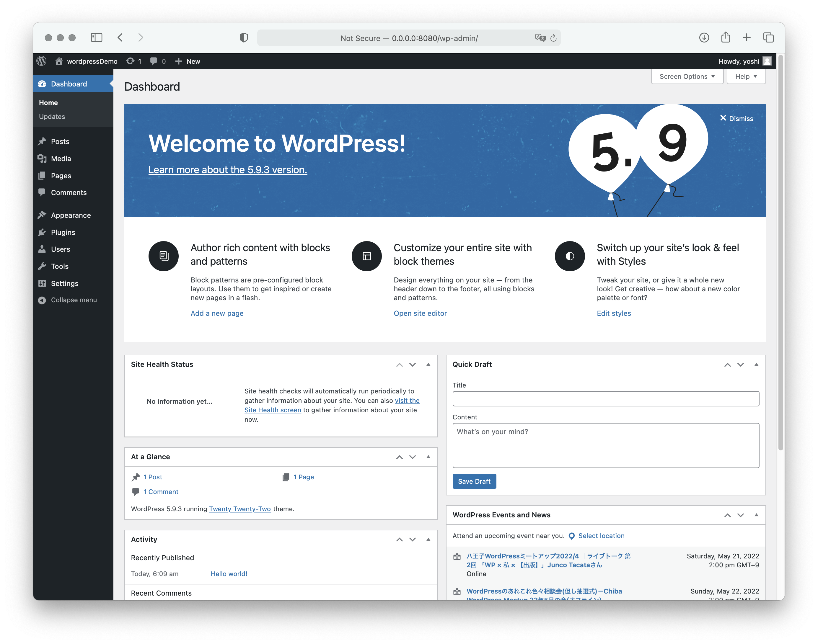
Task: Toggle the Site Health Status panel
Action: (x=428, y=364)
